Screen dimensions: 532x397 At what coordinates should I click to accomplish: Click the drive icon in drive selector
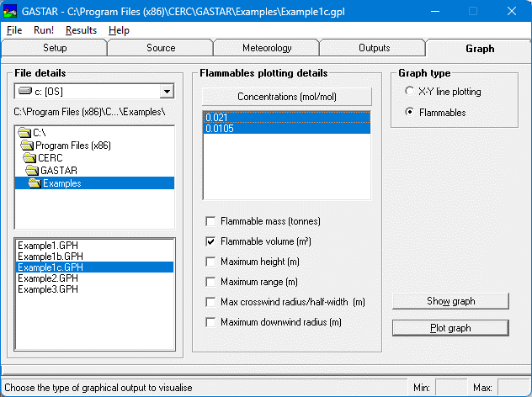24,92
